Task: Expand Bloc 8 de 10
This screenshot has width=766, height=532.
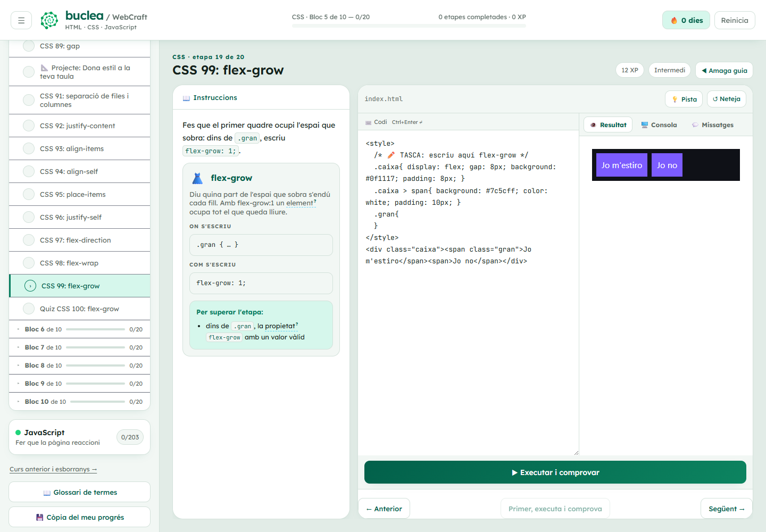Action: 80,365
